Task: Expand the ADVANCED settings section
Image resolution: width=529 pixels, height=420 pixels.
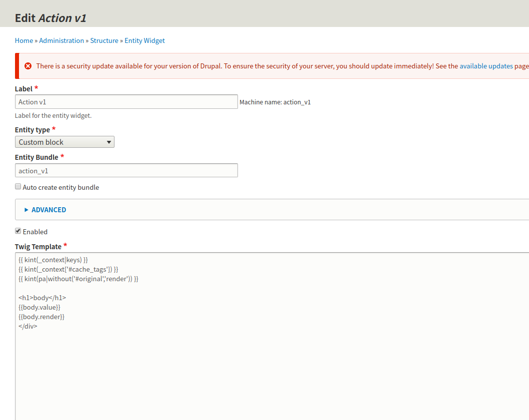Action: [47, 210]
